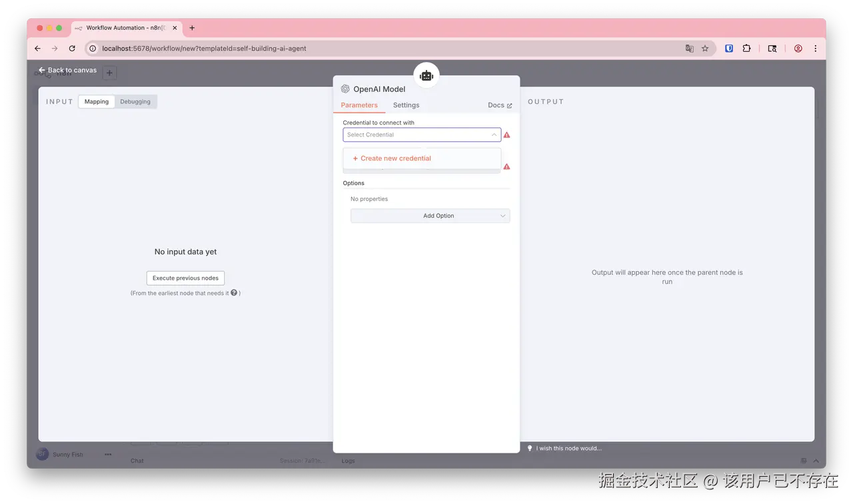This screenshot has height=504, width=853.
Task: Switch to the Parameters tab
Action: point(359,105)
